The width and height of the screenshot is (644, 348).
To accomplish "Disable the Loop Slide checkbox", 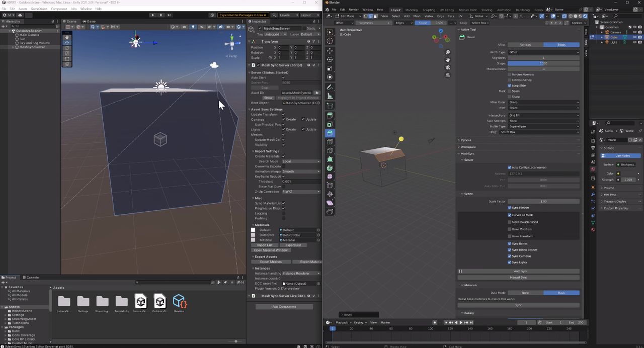I will 510,85.
